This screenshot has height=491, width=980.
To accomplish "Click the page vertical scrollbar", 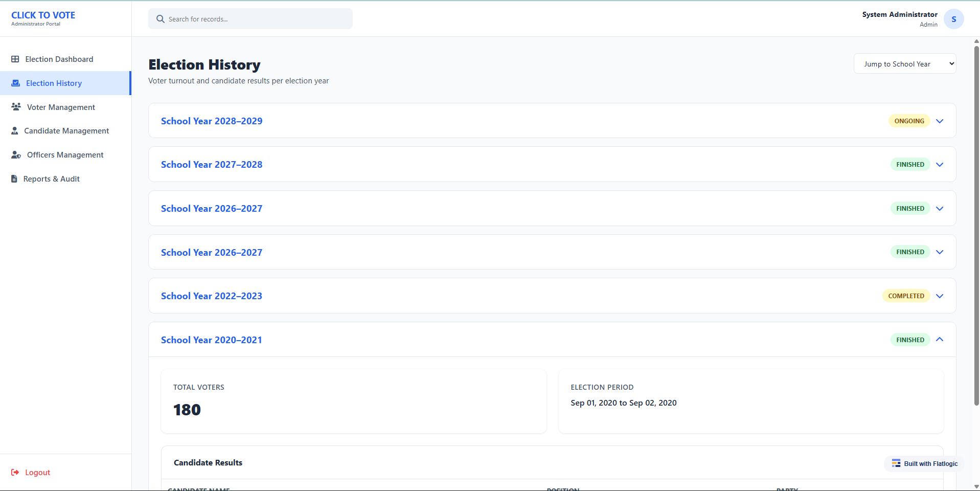I will 976,225.
